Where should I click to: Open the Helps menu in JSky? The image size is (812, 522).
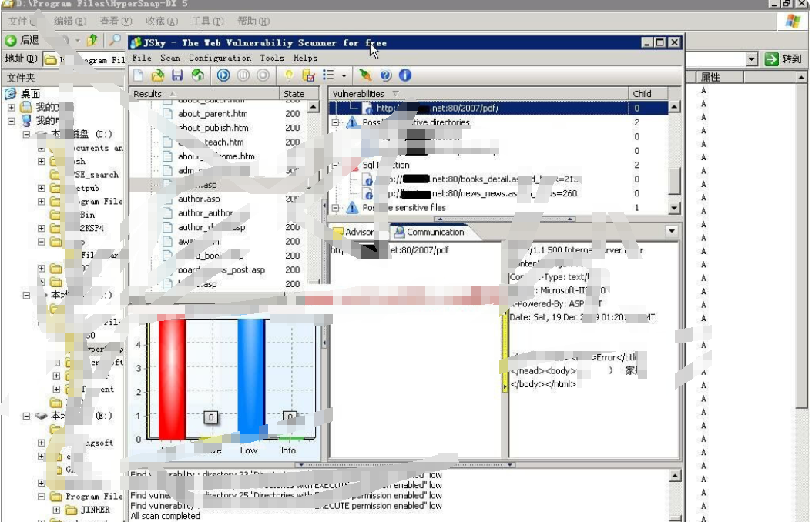[305, 58]
